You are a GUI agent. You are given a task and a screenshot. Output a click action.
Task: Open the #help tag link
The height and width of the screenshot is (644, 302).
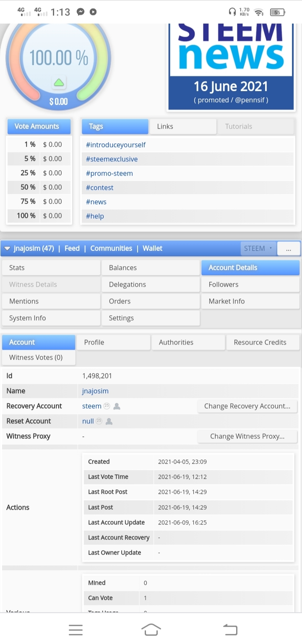[95, 216]
